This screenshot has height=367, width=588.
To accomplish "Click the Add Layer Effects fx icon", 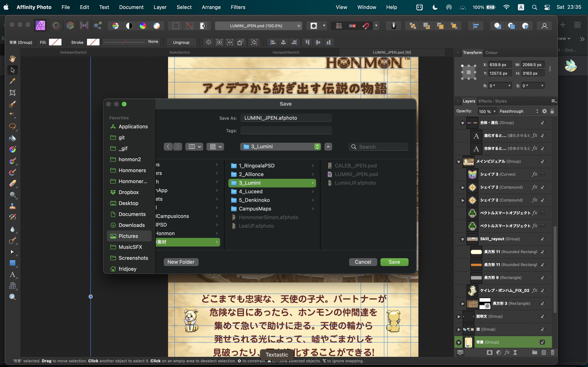I will point(507,353).
